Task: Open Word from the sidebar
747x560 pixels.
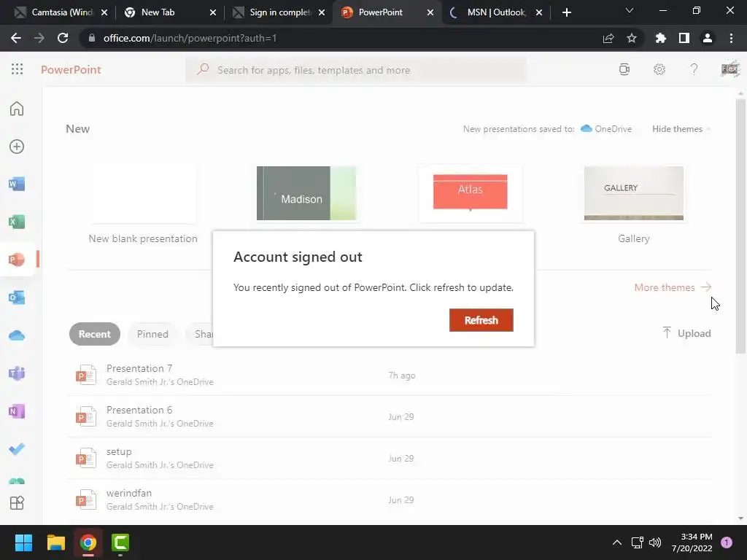Action: click(x=17, y=184)
